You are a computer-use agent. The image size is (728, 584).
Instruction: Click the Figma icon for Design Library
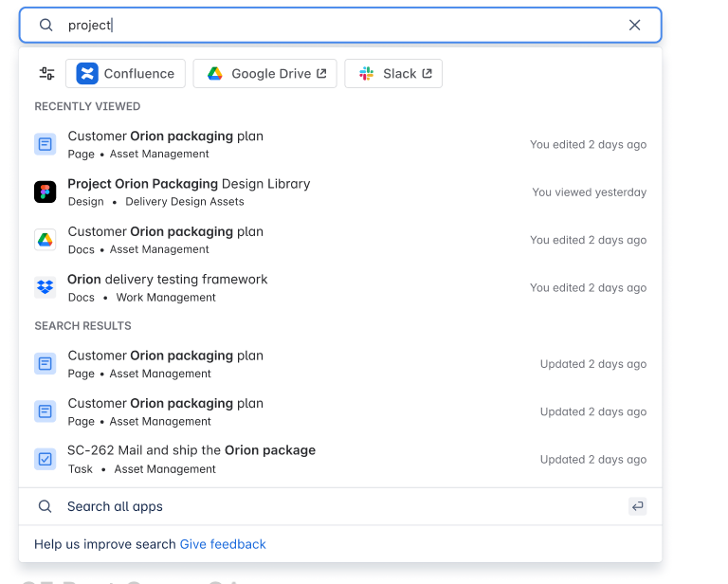click(x=45, y=192)
